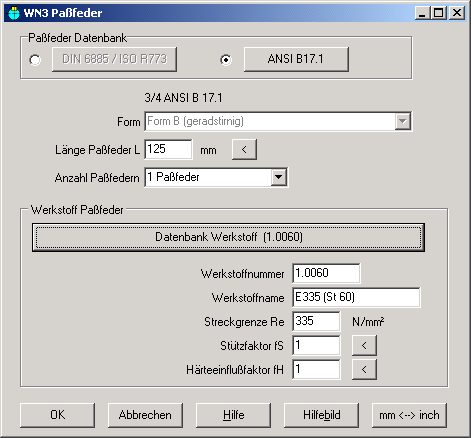Click the '<' button beside Länge Paßfeder L
Image resolution: width=471 pixels, height=438 pixels.
pos(244,149)
